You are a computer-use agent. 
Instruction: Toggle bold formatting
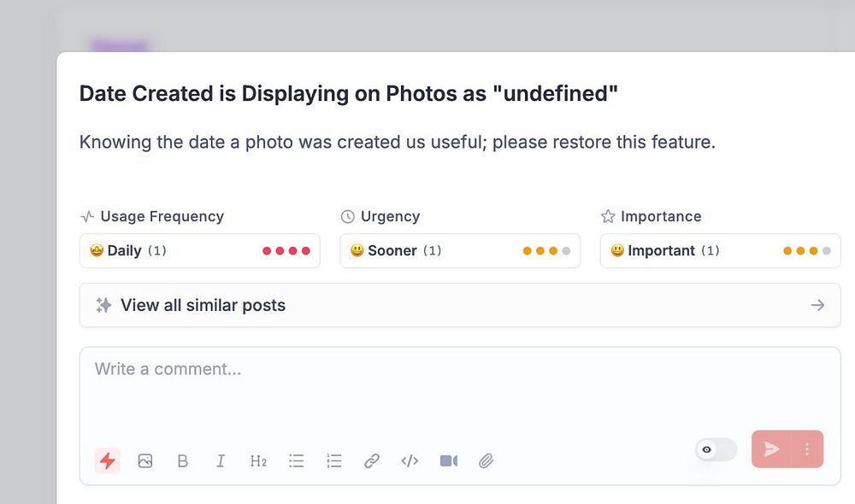[x=182, y=461]
